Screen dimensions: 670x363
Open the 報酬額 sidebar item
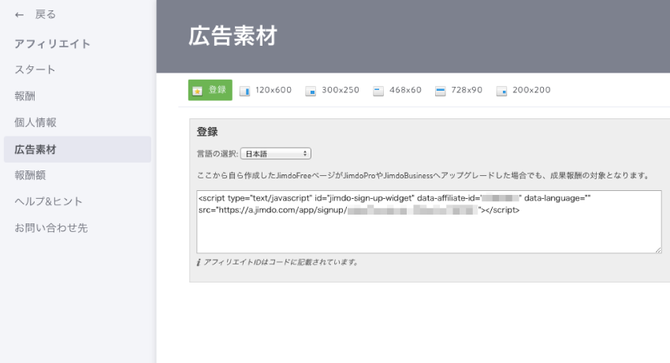pos(30,175)
